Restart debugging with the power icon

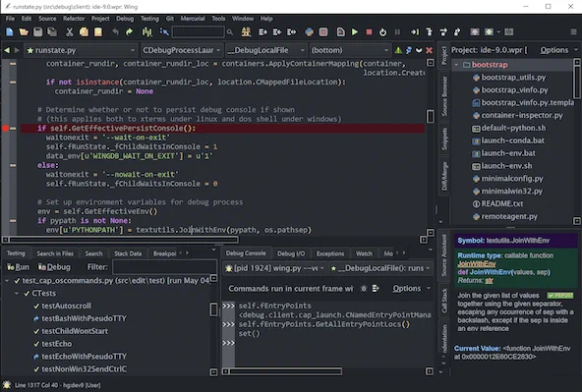point(382,32)
